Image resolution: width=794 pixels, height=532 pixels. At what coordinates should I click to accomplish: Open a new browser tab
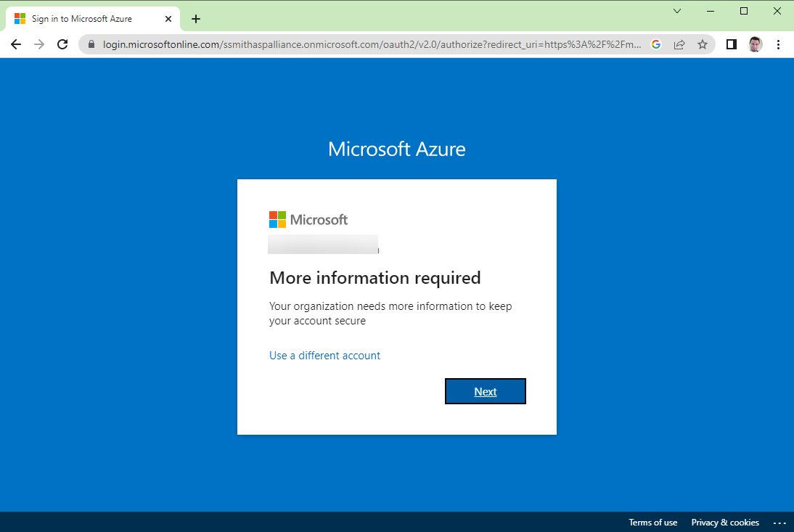pyautogui.click(x=196, y=20)
